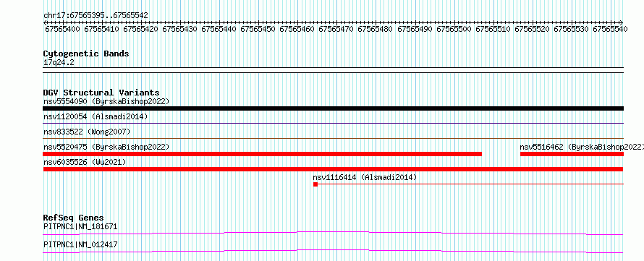Viewport: 644px width, 261px height.
Task: Click the brown nsv833522 variant line
Action: (x=333, y=139)
